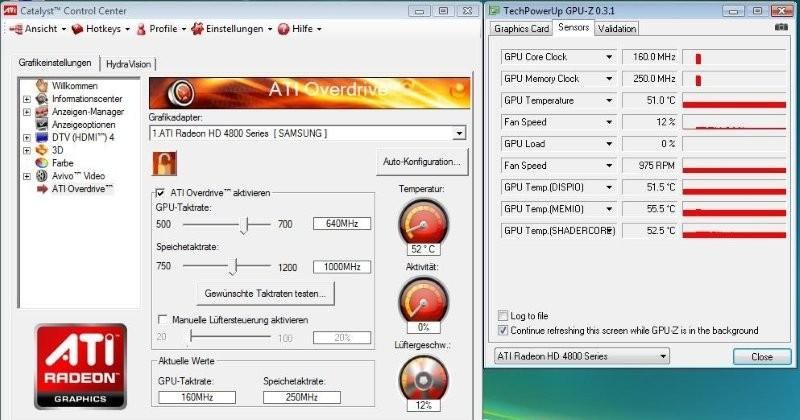Click the 3D settings icon
The width and height of the screenshot is (800, 420).
(x=42, y=150)
